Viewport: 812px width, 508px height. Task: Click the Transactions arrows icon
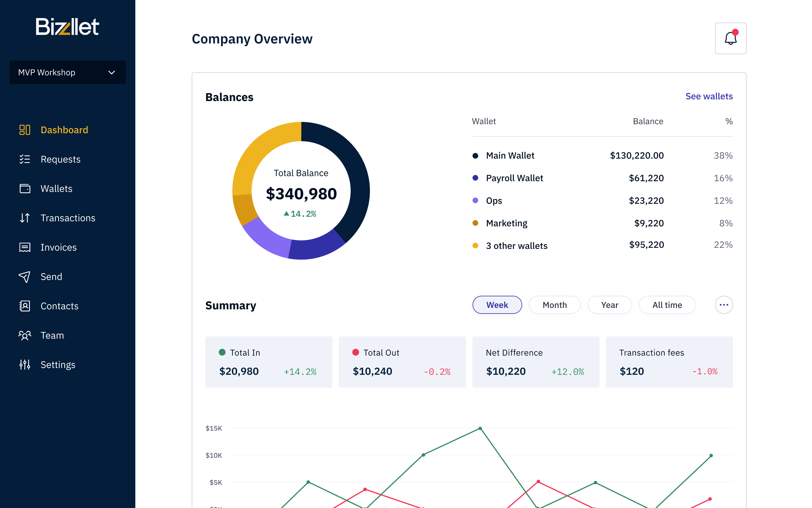click(x=25, y=218)
